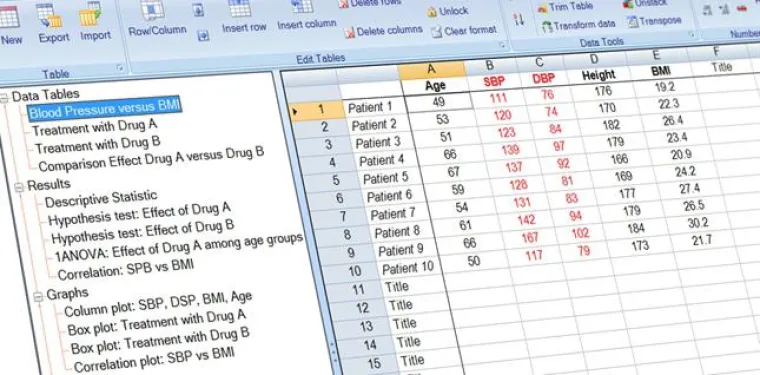
Task: Open Correlation: SPB vs BMI result
Action: click(126, 269)
